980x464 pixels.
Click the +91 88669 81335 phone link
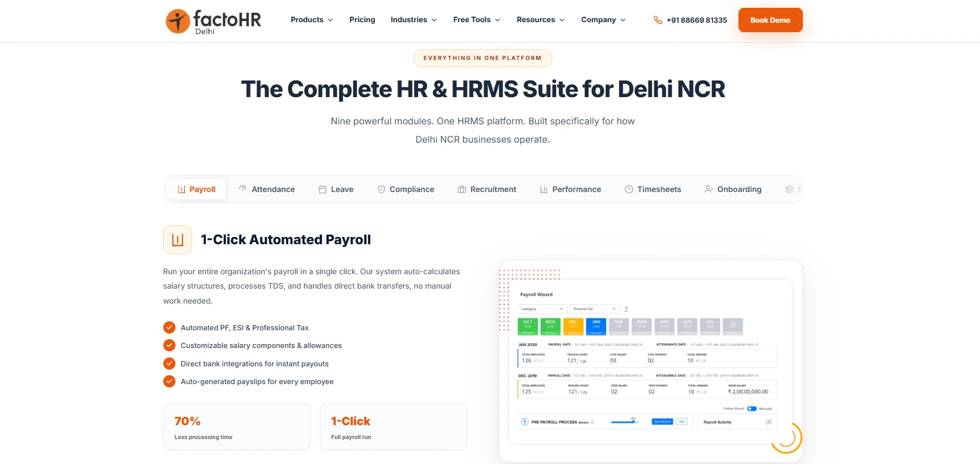(x=697, y=20)
